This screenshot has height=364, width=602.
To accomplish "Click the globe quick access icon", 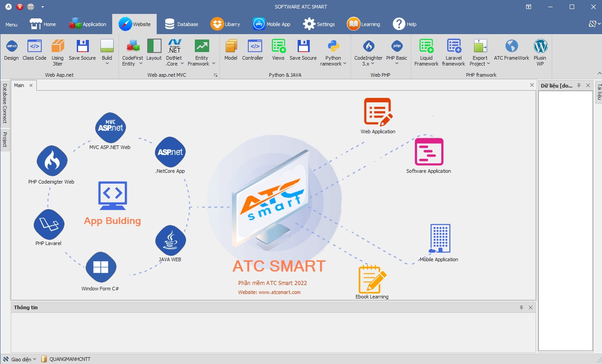I will 31,7.
